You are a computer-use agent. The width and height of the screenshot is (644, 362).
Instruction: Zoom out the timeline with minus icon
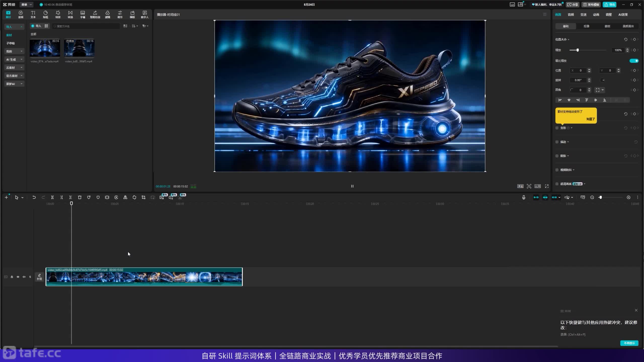(x=592, y=197)
